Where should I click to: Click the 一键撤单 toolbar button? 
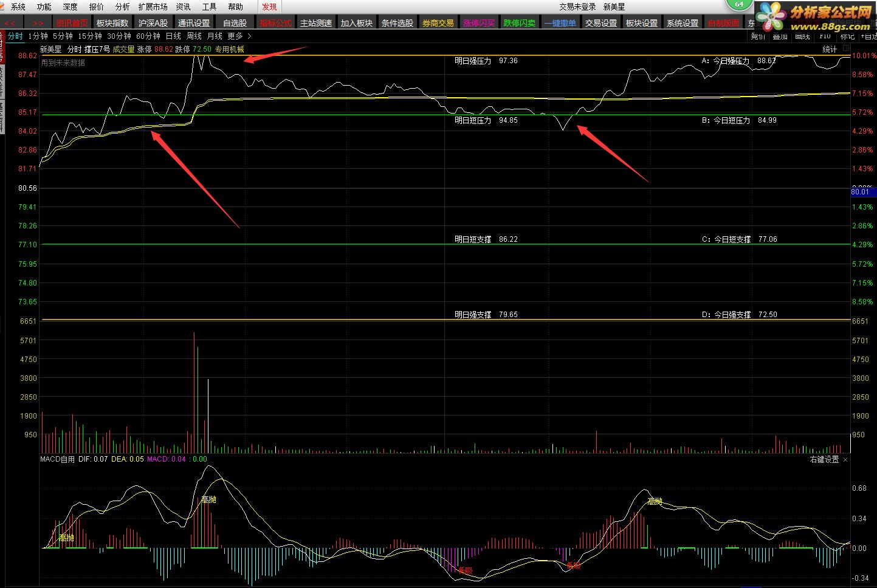click(560, 23)
